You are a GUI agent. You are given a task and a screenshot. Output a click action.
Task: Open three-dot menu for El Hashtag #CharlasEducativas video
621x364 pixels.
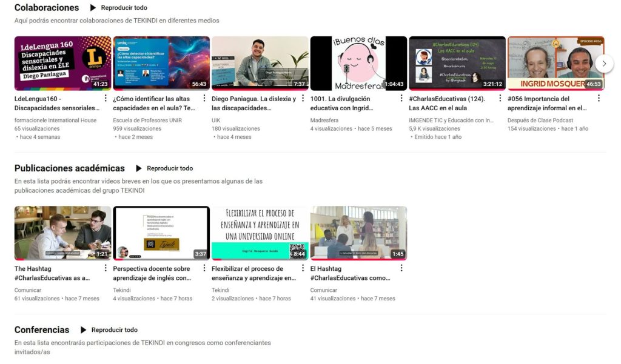[x=401, y=268]
